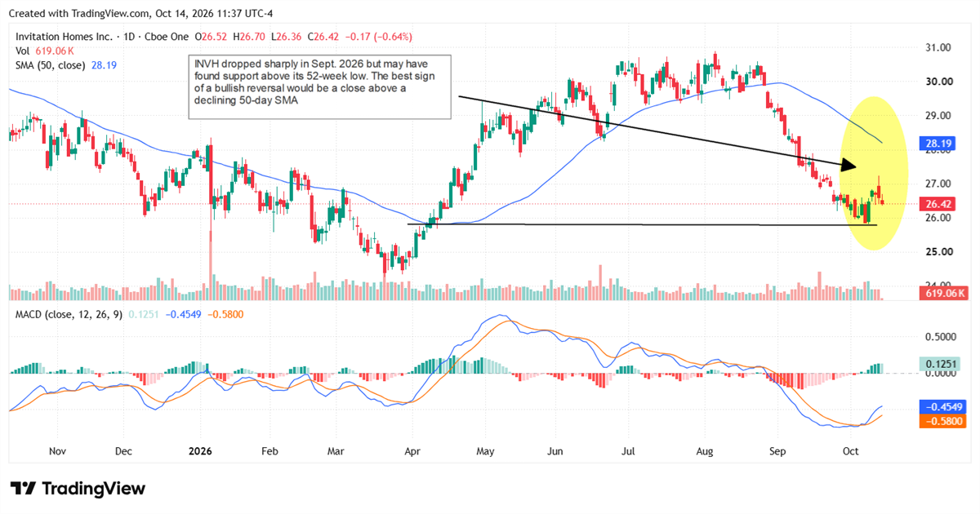Click the Aug time axis label

(705, 450)
